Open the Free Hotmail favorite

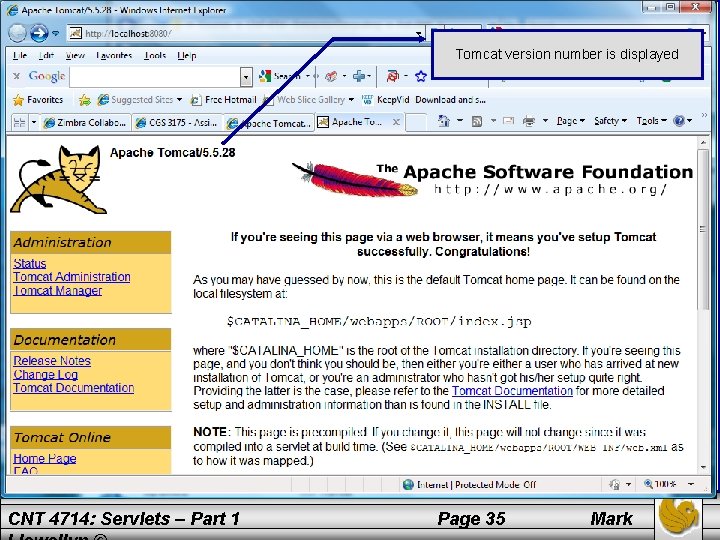click(224, 100)
